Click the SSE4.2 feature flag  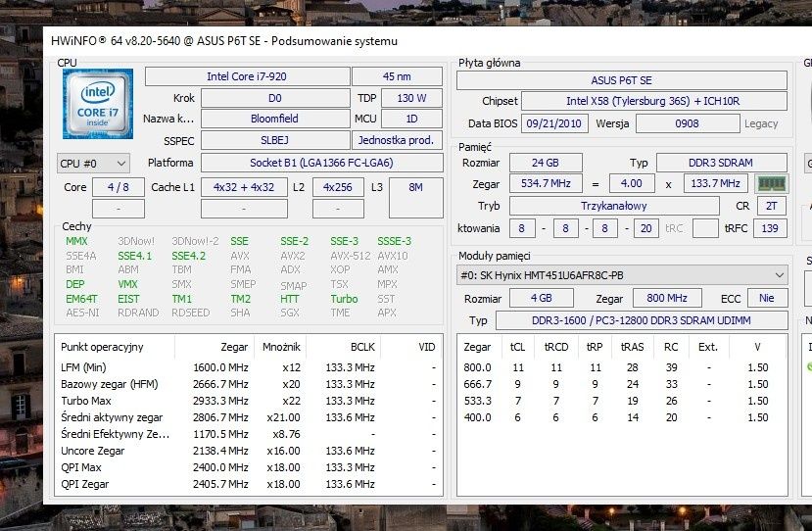(x=188, y=256)
